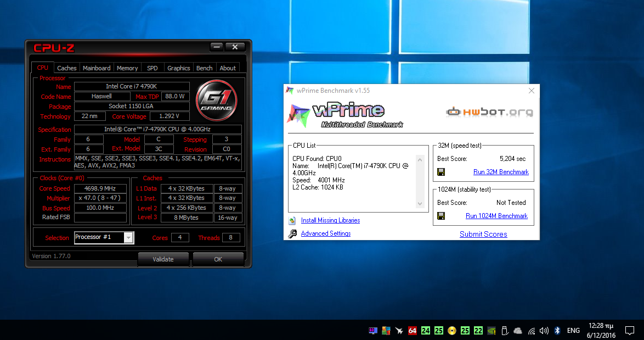
Task: Click the red 64 temperature tray icon
Action: point(413,331)
